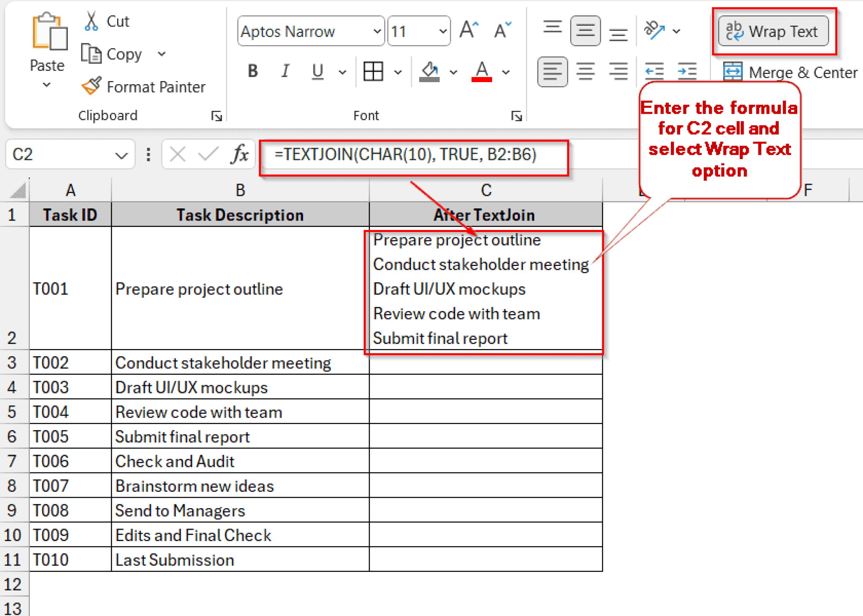863x616 pixels.
Task: Toggle underline formatting
Action: point(317,71)
